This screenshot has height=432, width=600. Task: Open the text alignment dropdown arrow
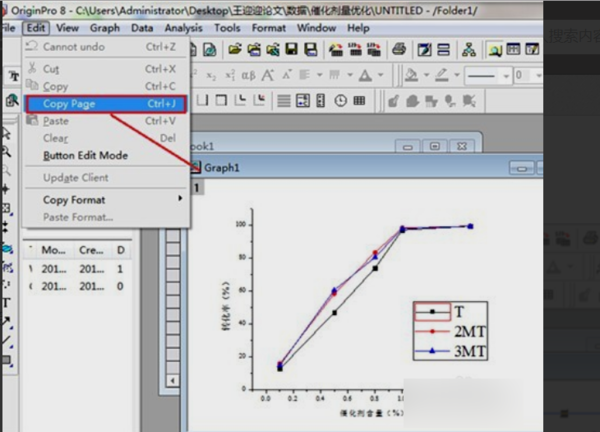320,75
